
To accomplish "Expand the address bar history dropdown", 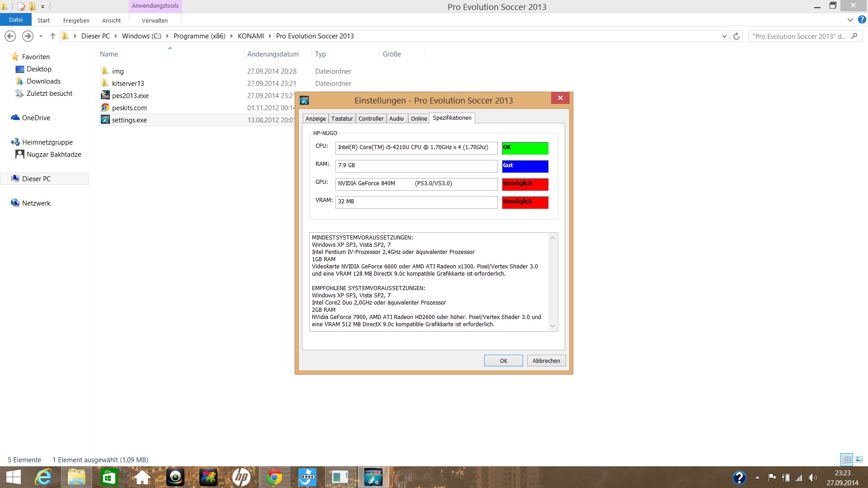I will tap(724, 36).
